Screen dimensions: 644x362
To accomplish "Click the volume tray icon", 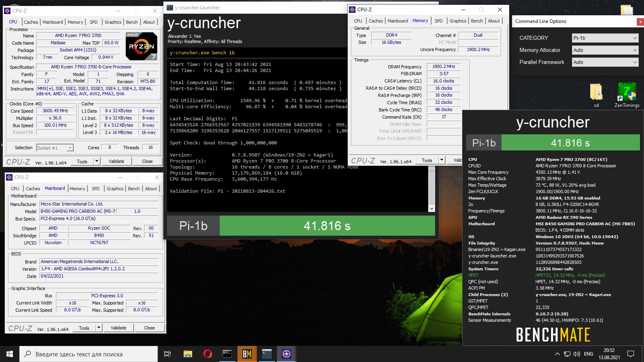I will [577, 354].
